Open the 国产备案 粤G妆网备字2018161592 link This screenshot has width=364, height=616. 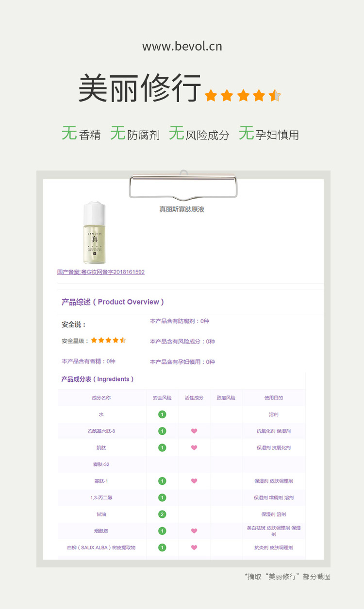[101, 272]
